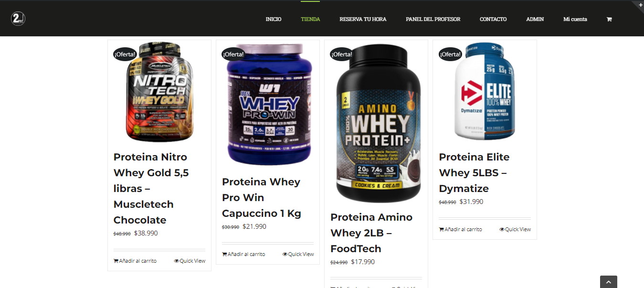This screenshot has height=288, width=644.
Task: Open the Mi cuenta menu
Action: (x=575, y=19)
